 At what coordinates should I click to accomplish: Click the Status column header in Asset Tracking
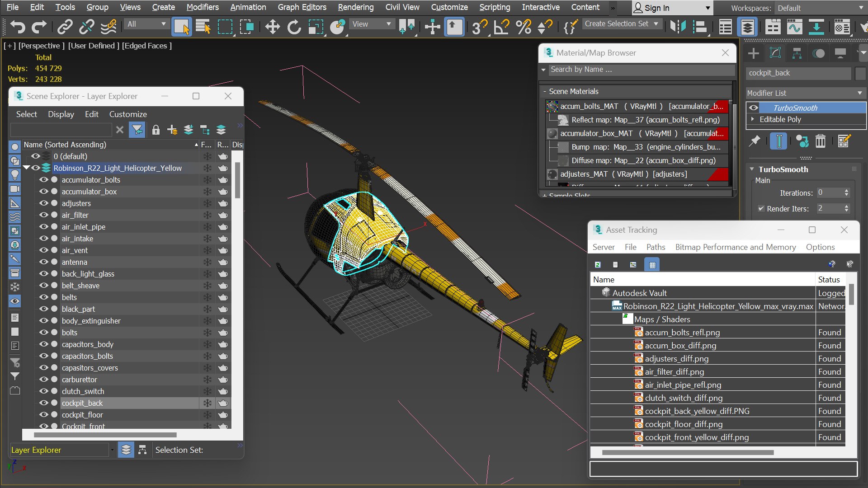(x=830, y=280)
